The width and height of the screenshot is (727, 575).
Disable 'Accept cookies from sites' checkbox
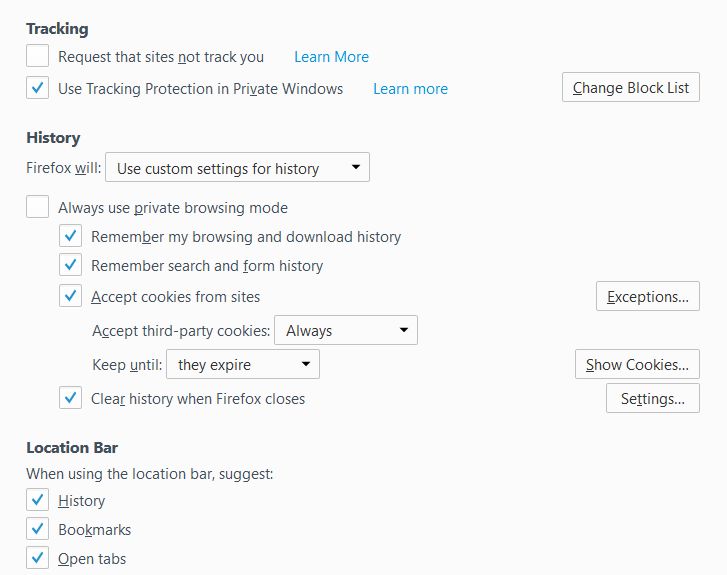[x=70, y=296]
